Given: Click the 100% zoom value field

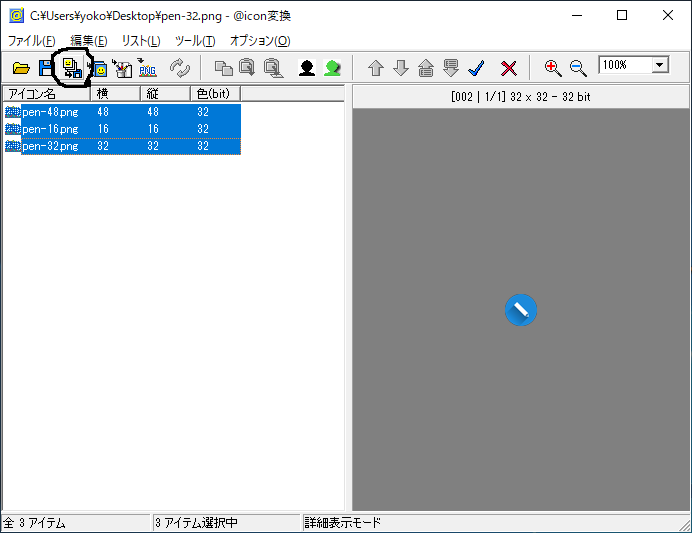Looking at the screenshot, I should tap(625, 65).
